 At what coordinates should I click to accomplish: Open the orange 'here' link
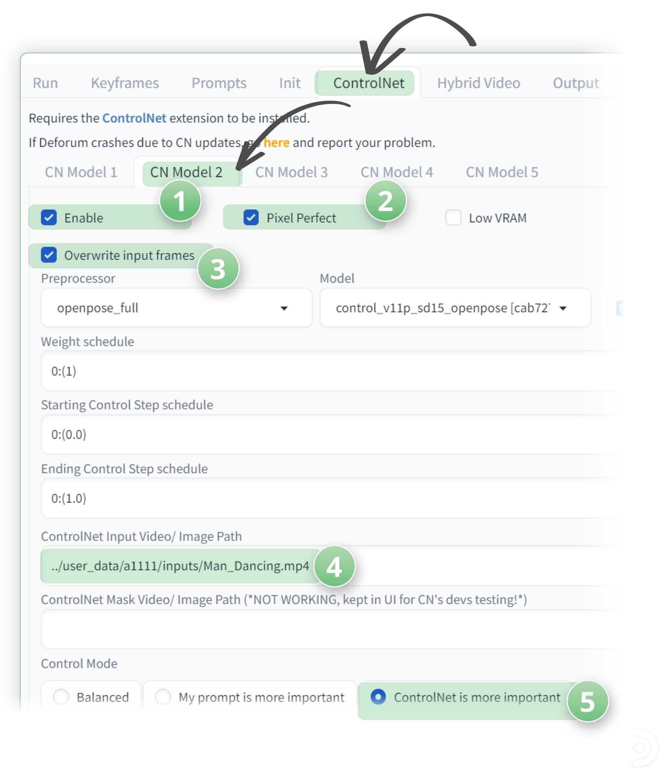277,142
